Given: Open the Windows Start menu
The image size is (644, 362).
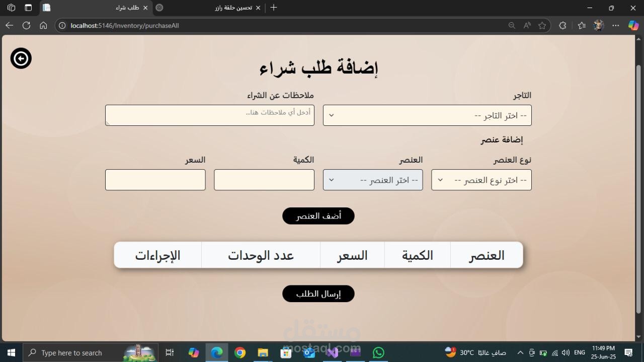Looking at the screenshot, I should point(11,352).
